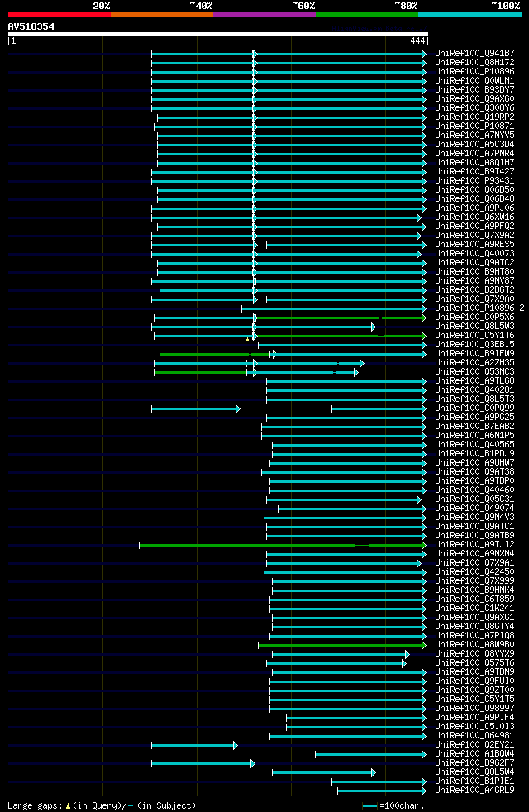Select hit label UniRef100_Q8L5W4
This screenshot has width=529, height=812.
coord(474,771)
